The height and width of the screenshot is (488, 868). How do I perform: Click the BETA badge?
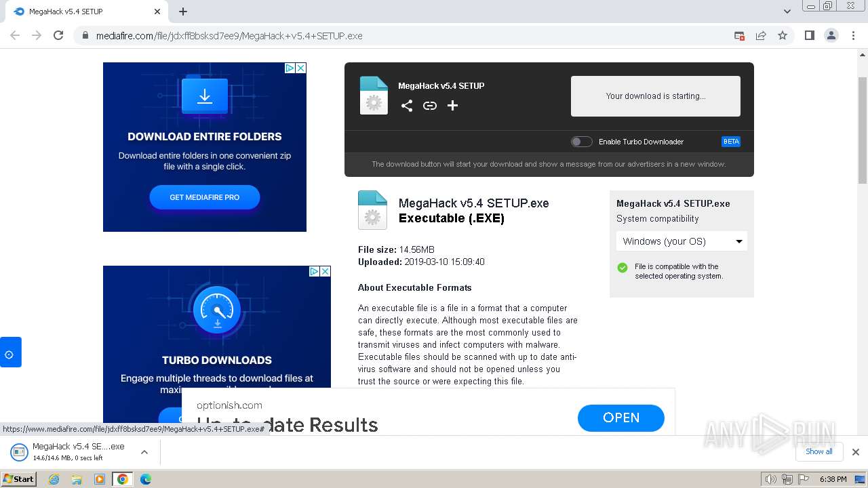point(731,142)
